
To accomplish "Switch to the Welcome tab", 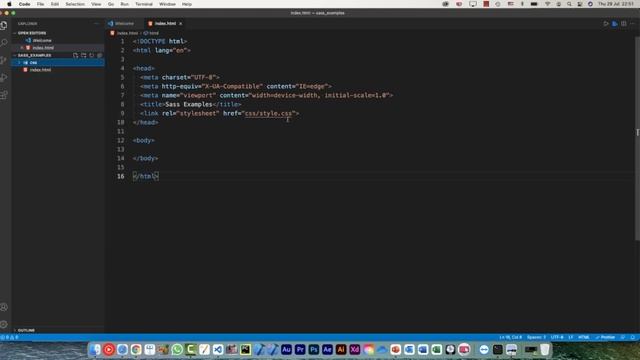I will (x=124, y=24).
